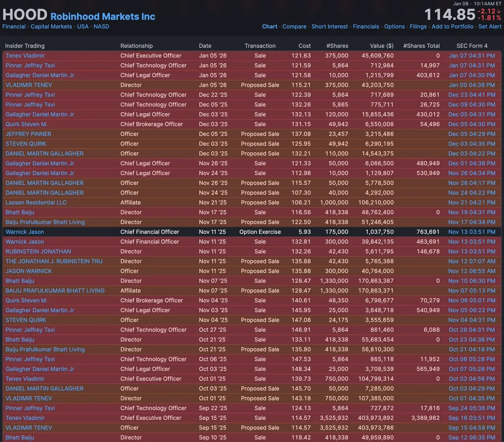Open SEC filing Sep 16 03:51 PM
Screen dimensions: 504x442
click(x=472, y=418)
